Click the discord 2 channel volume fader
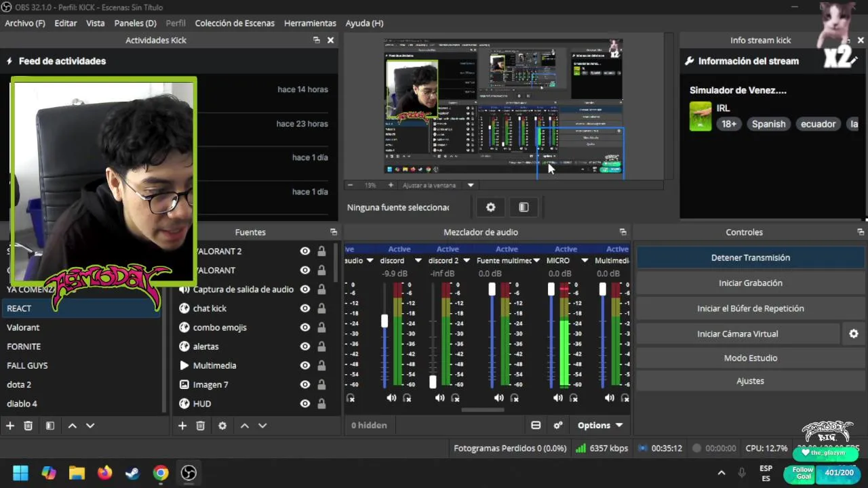The height and width of the screenshot is (488, 868). [433, 382]
